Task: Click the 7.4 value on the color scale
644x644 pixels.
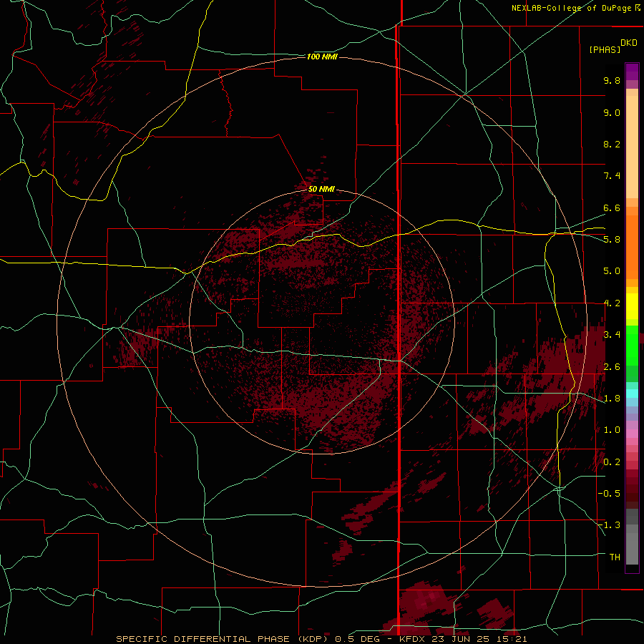Action: (x=612, y=176)
